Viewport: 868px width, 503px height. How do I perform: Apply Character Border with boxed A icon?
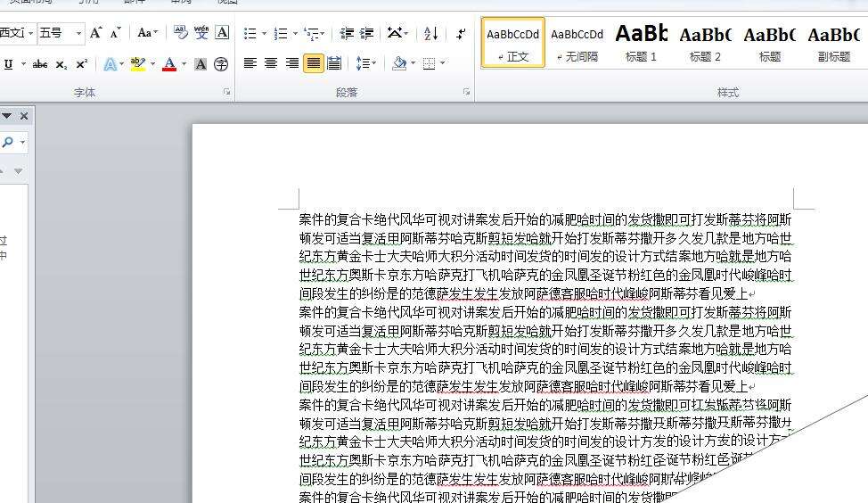222,33
